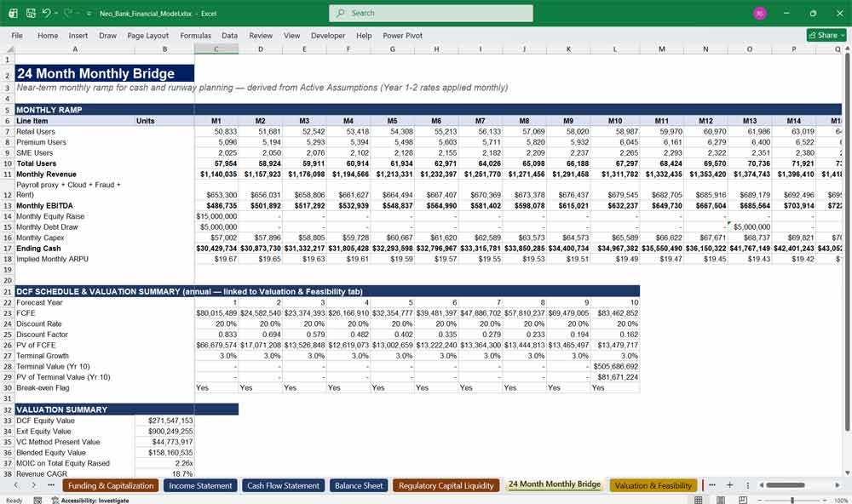The height and width of the screenshot is (504, 852).
Task: Open the Power Pivot ribbon tab
Action: 403,35
